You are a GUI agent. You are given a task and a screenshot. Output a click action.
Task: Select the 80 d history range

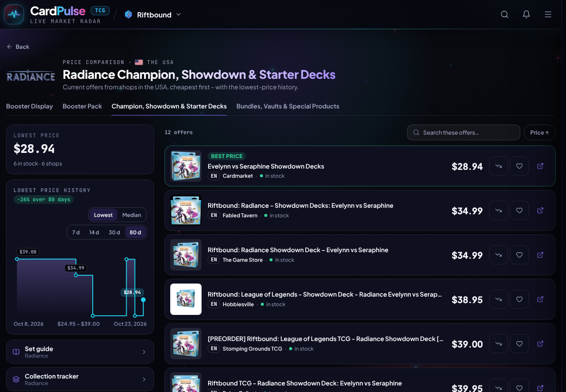point(135,232)
